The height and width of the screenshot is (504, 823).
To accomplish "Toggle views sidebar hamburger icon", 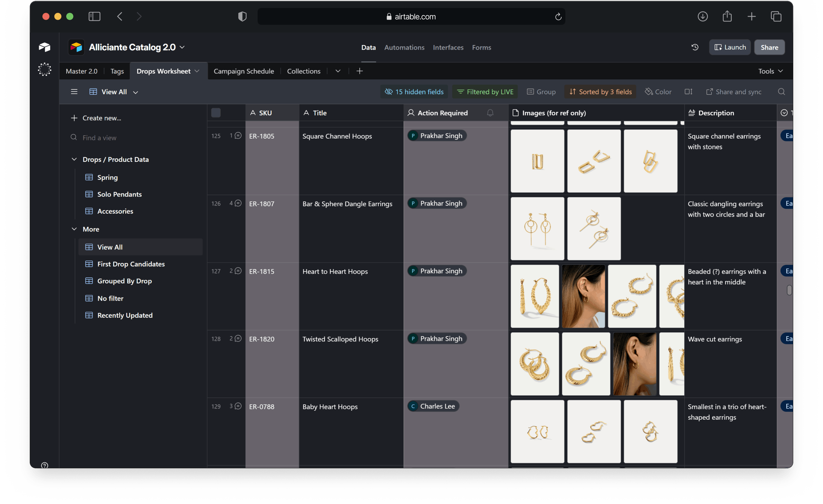I will pyautogui.click(x=74, y=92).
